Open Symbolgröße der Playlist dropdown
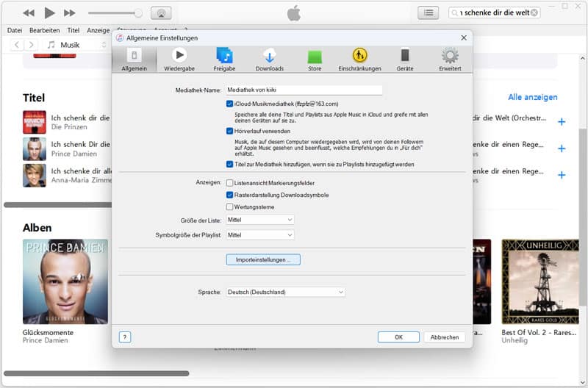This screenshot has height=388, width=588. (259, 235)
